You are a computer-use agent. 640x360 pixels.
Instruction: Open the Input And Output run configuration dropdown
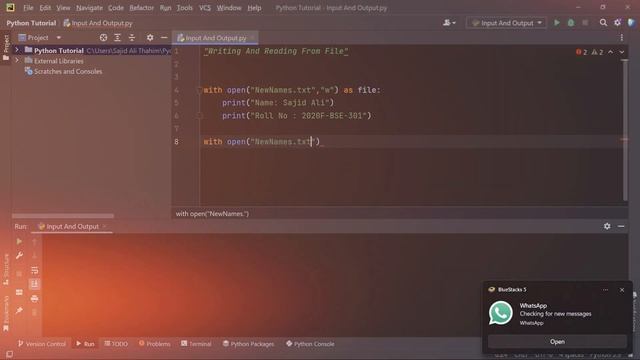coord(507,23)
